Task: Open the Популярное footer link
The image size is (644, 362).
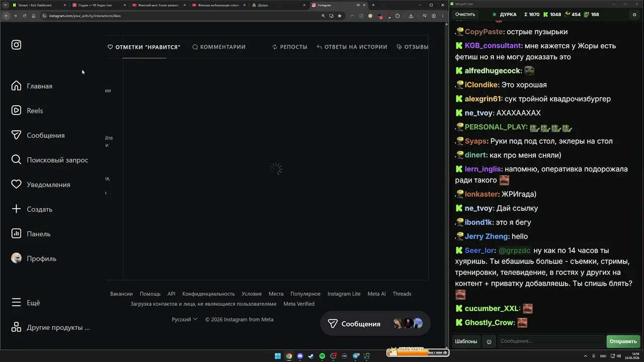Action: [x=305, y=294]
